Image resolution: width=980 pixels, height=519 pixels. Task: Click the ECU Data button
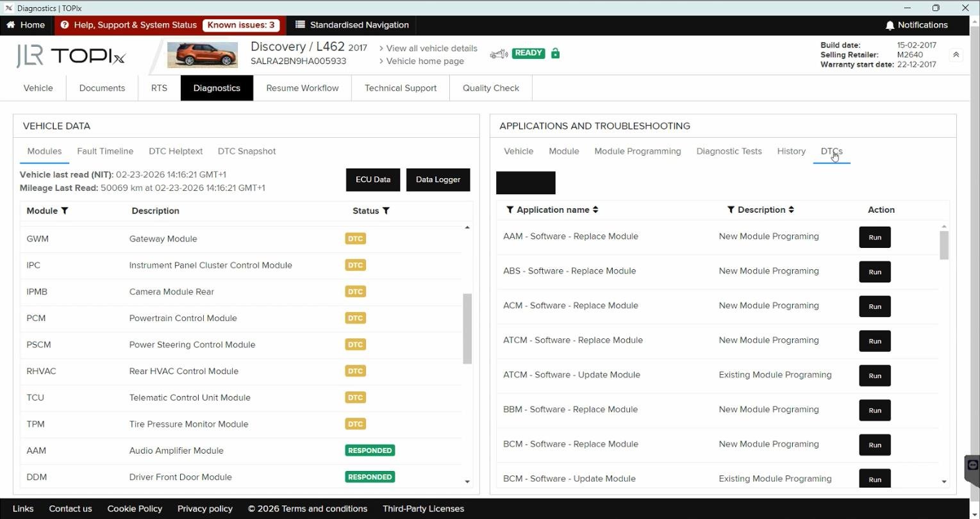tap(373, 179)
